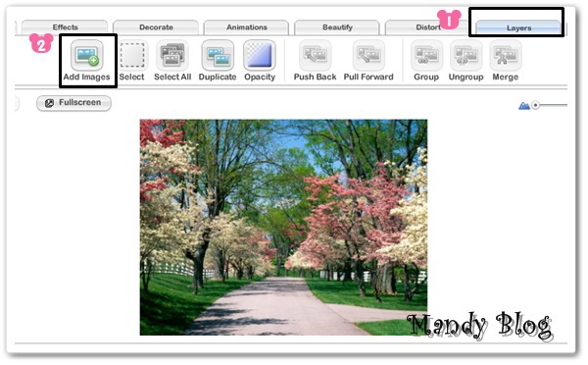The width and height of the screenshot is (588, 365).
Task: Activate the Select tool icon
Action: coord(132,55)
